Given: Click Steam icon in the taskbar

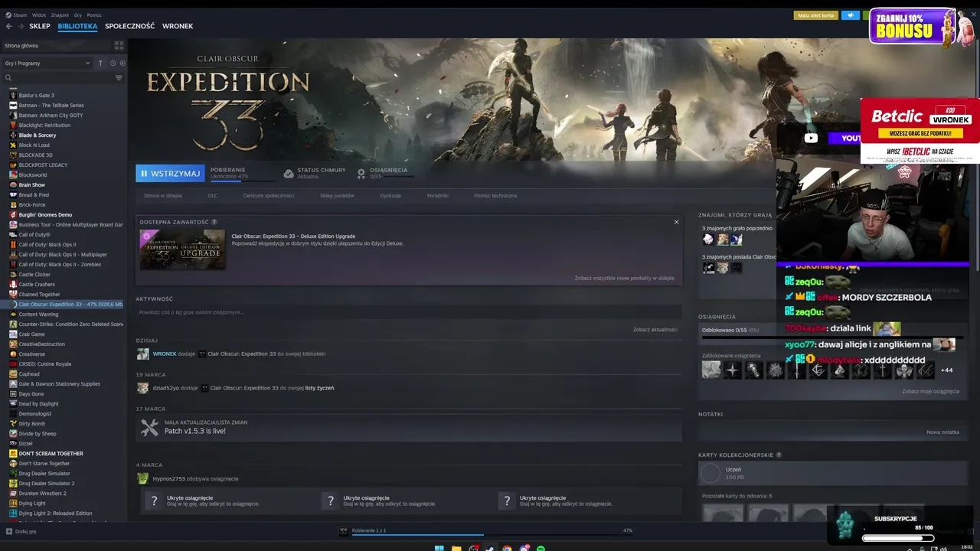Looking at the screenshot, I should tap(490, 548).
